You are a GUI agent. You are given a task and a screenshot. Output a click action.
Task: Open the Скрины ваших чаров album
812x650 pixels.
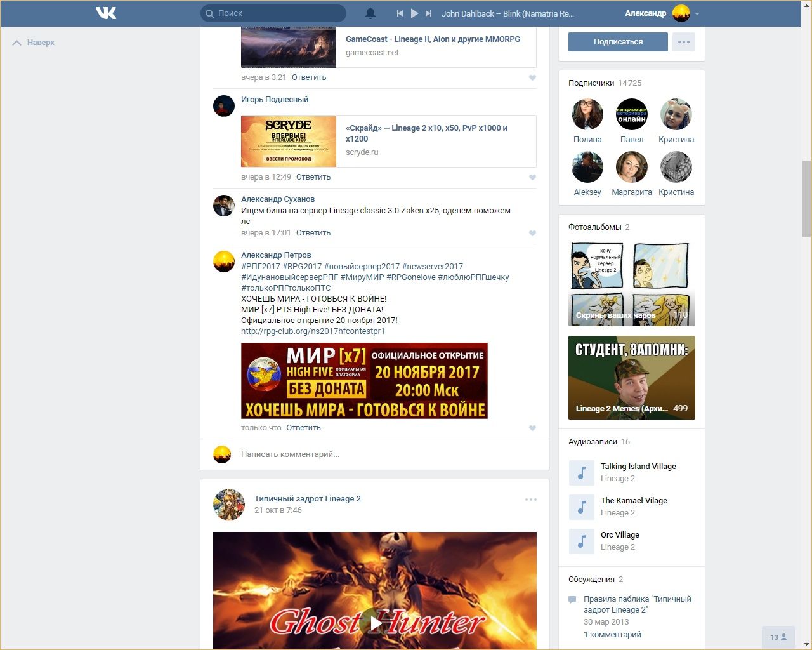[x=632, y=284]
